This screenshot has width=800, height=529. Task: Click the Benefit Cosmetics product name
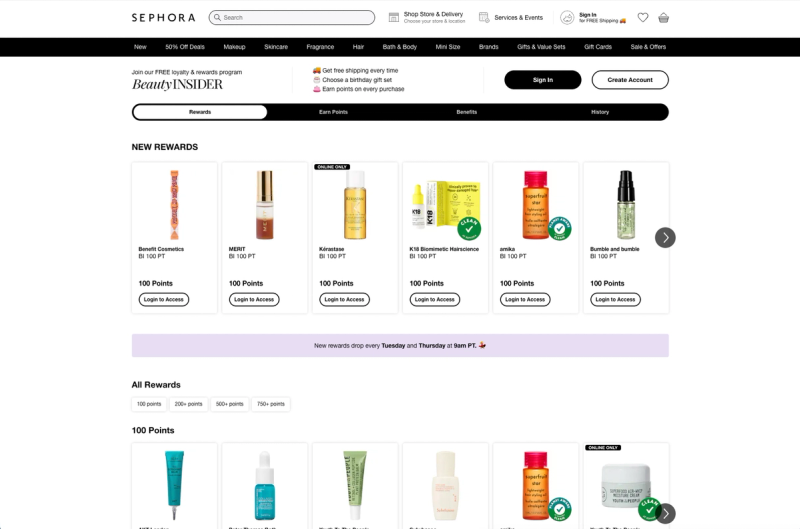[161, 249]
